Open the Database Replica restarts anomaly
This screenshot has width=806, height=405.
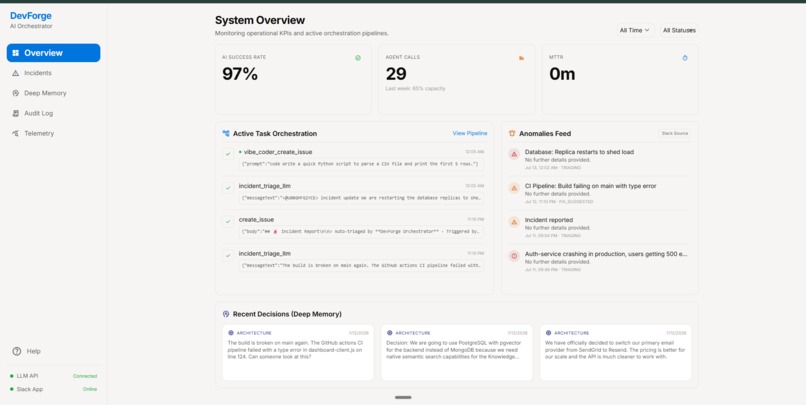pos(600,159)
